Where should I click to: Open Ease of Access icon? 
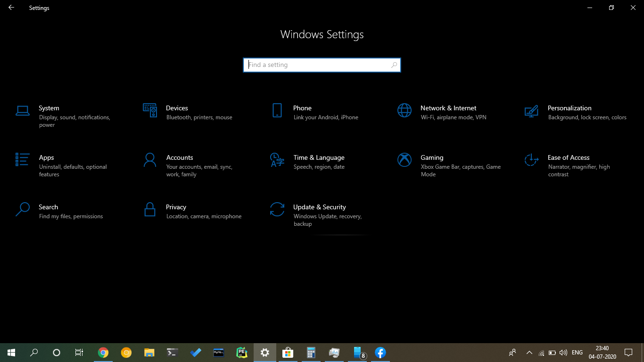tap(532, 160)
